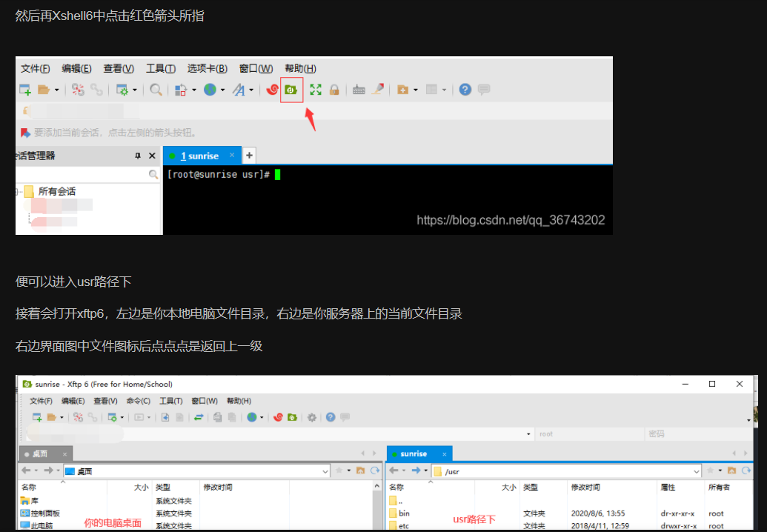767x532 pixels.
Task: Pin the Xshell session manager panel
Action: click(x=137, y=156)
